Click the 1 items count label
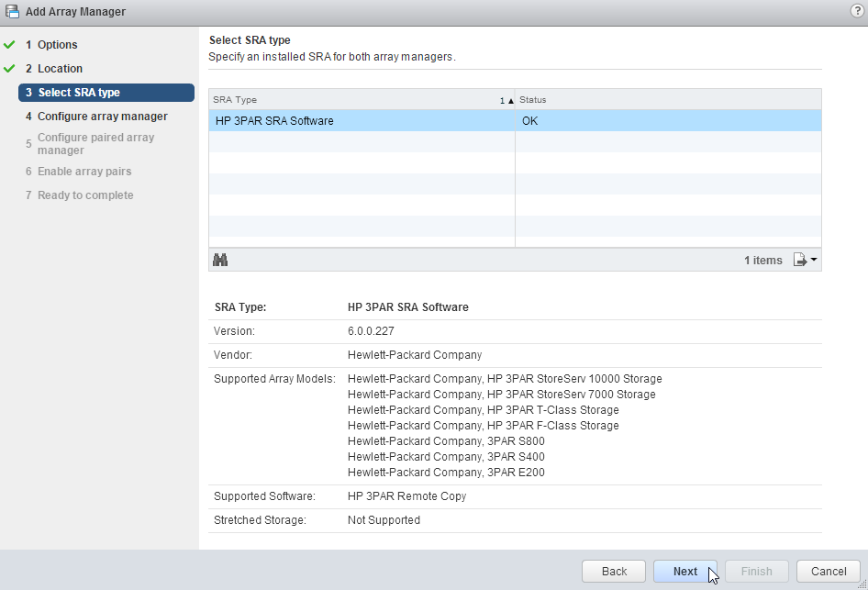This screenshot has height=590, width=868. (x=762, y=260)
